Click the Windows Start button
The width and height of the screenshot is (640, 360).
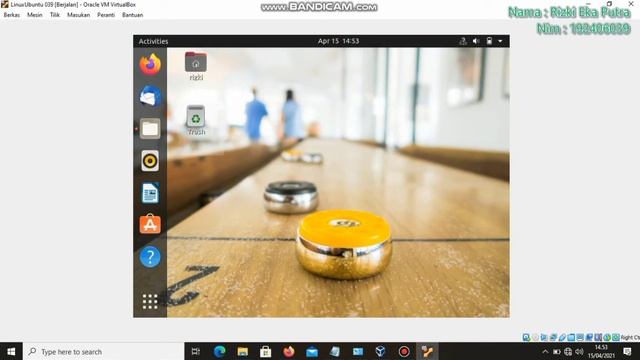[11, 351]
